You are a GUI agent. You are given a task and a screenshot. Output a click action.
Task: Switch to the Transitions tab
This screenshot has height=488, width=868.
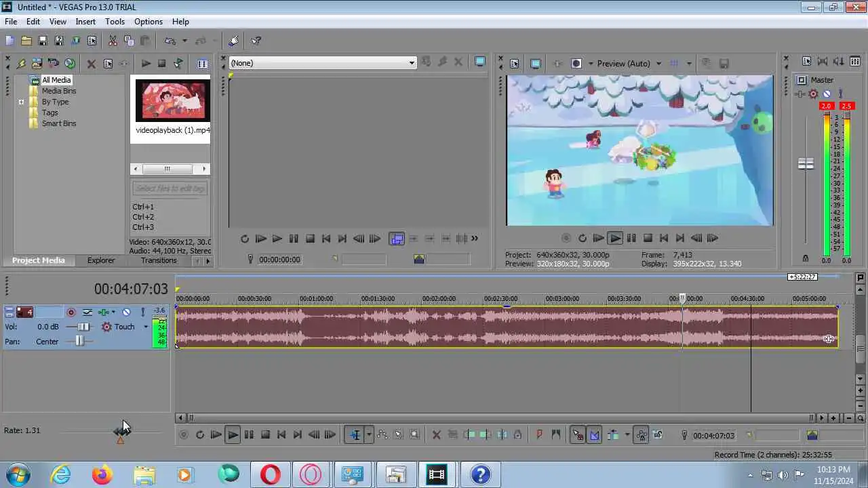pyautogui.click(x=159, y=260)
